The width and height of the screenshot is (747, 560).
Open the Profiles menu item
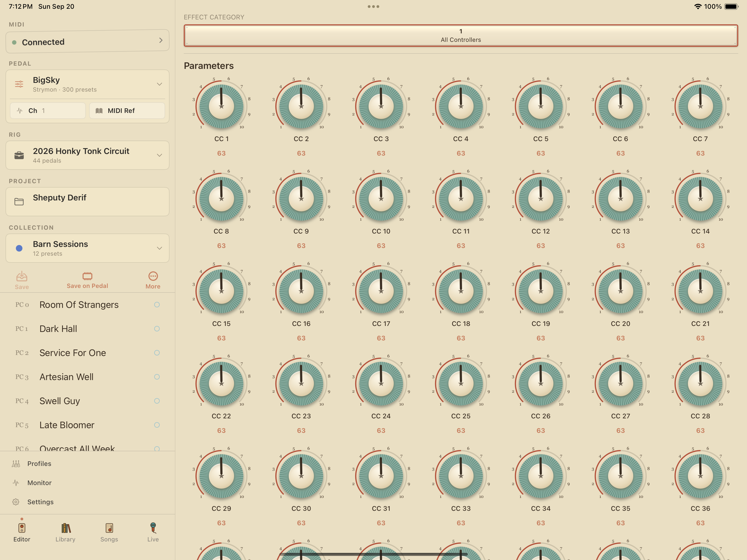(87, 464)
